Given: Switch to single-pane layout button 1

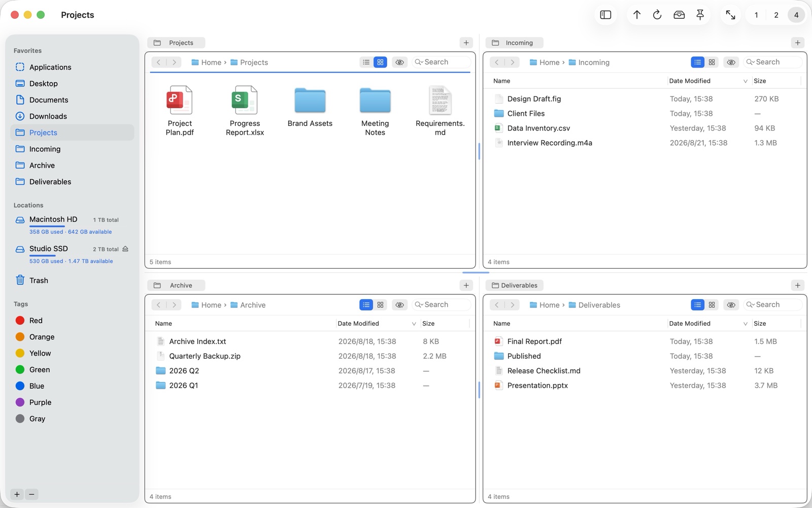Looking at the screenshot, I should 756,15.
